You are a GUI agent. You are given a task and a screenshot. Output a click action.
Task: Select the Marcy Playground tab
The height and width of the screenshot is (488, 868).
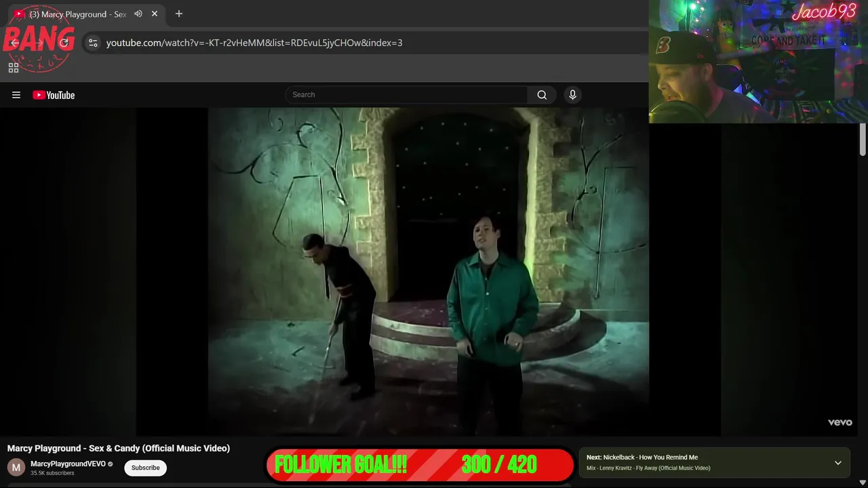(78, 14)
